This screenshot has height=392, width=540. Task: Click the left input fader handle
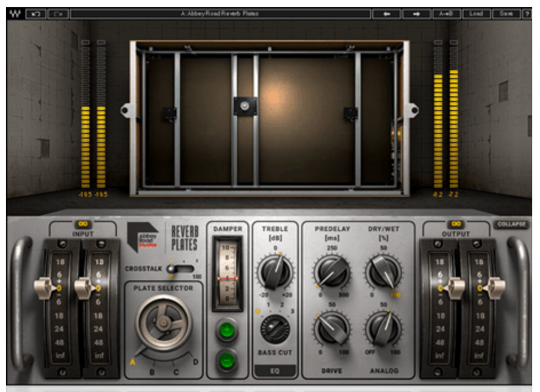(x=45, y=288)
